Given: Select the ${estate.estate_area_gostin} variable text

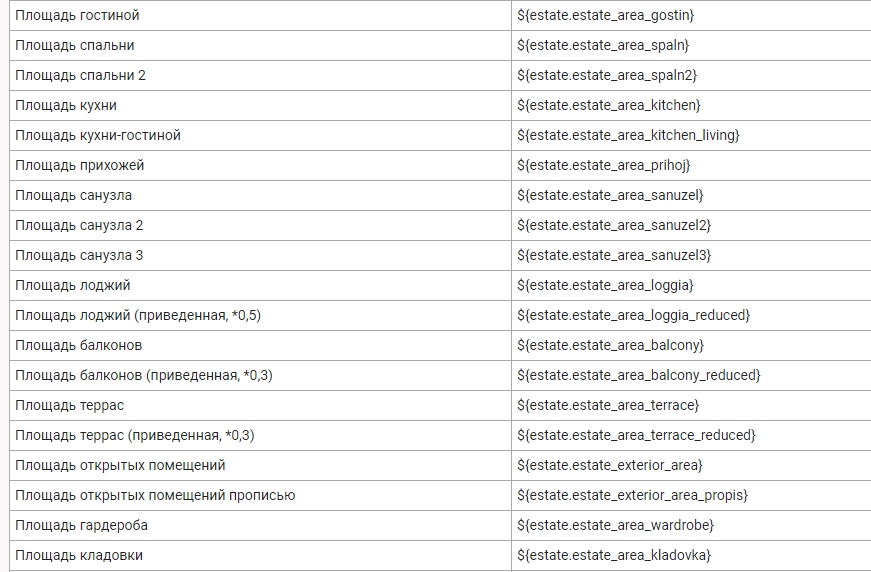Looking at the screenshot, I should click(605, 15).
